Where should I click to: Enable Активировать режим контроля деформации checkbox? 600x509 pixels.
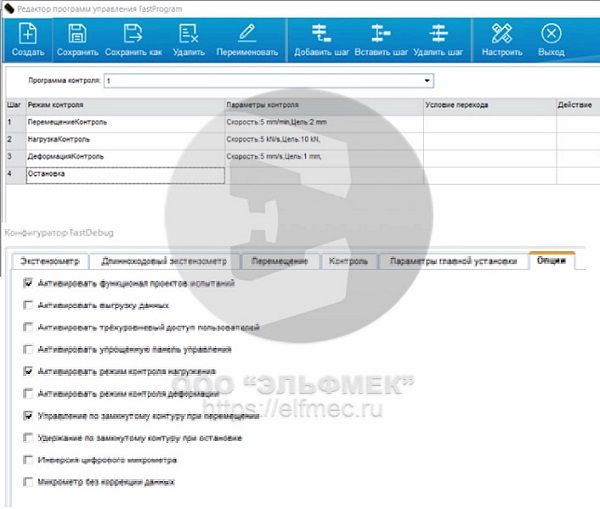(28, 393)
